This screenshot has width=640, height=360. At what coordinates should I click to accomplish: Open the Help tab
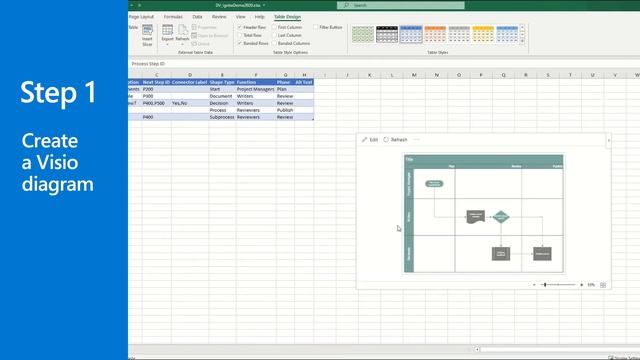tap(259, 17)
